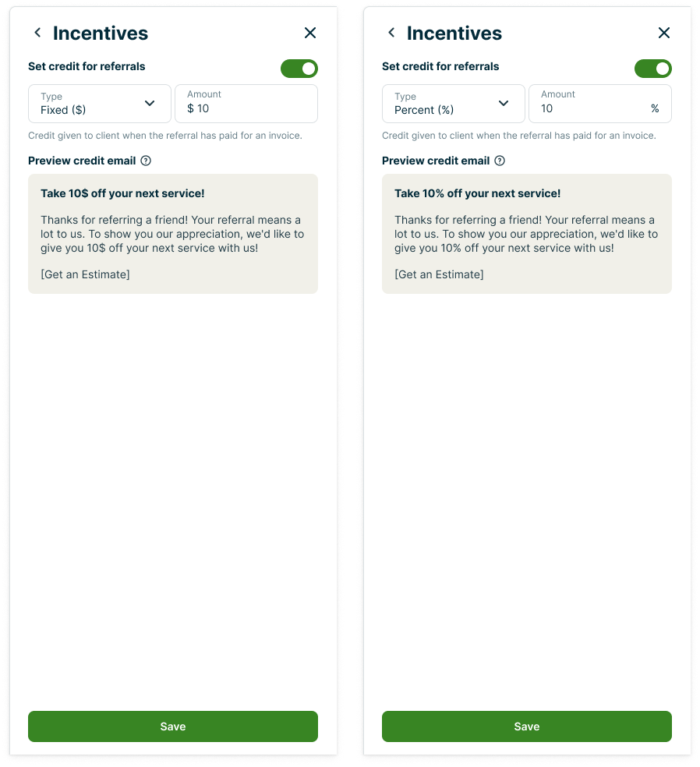
Task: Click Get an Estimate in the 10% email preview
Action: (x=440, y=274)
